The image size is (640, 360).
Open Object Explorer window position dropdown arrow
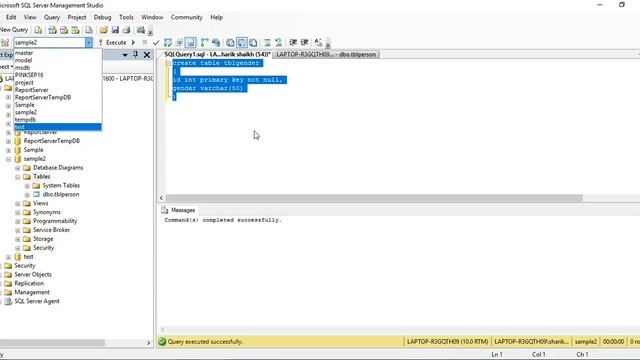125,55
